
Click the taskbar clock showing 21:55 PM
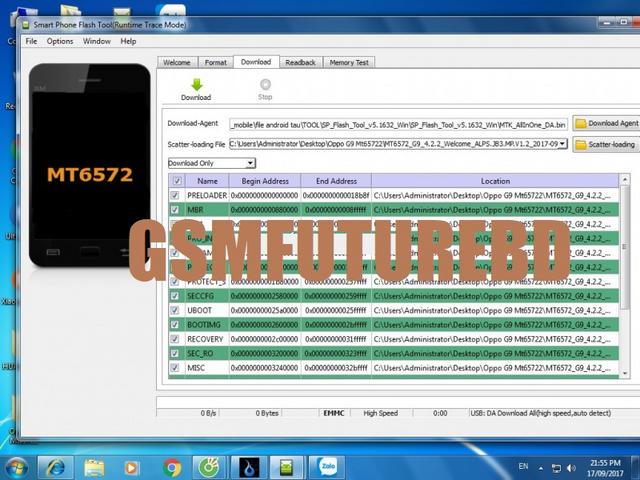(x=605, y=468)
